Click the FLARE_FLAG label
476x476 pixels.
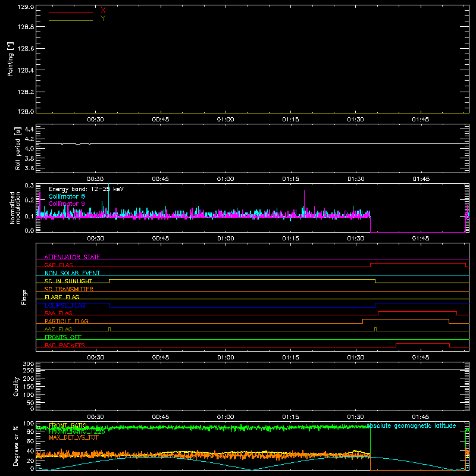pyautogui.click(x=62, y=297)
